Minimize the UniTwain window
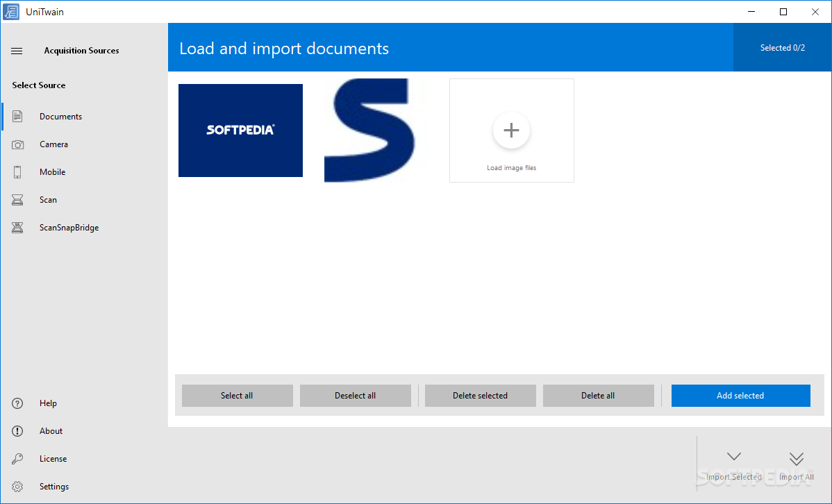The width and height of the screenshot is (832, 504). [x=751, y=12]
